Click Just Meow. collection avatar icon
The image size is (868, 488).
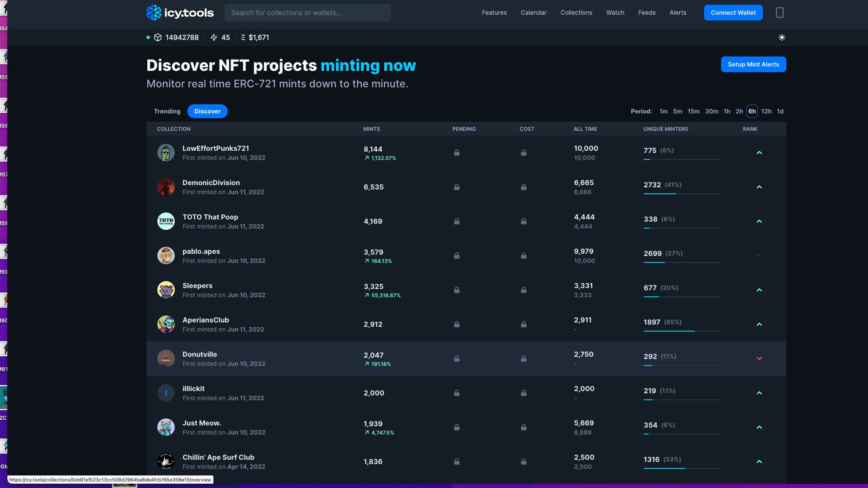pyautogui.click(x=166, y=427)
